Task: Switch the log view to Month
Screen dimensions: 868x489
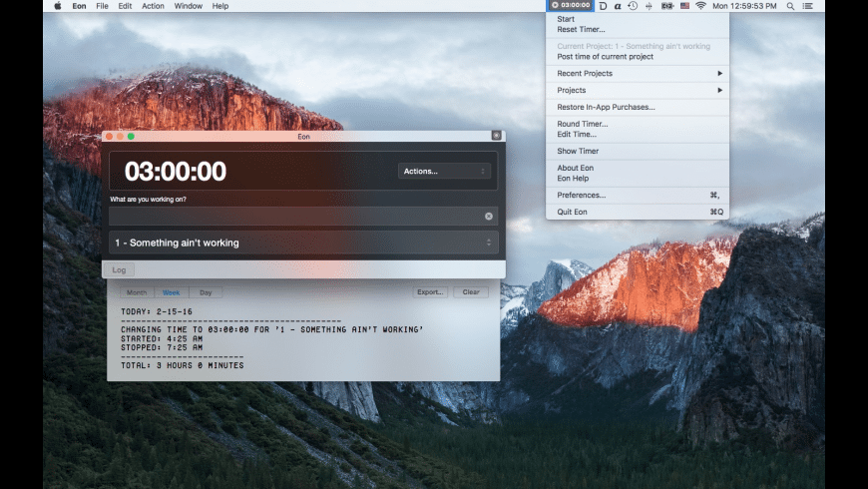Action: pos(137,292)
